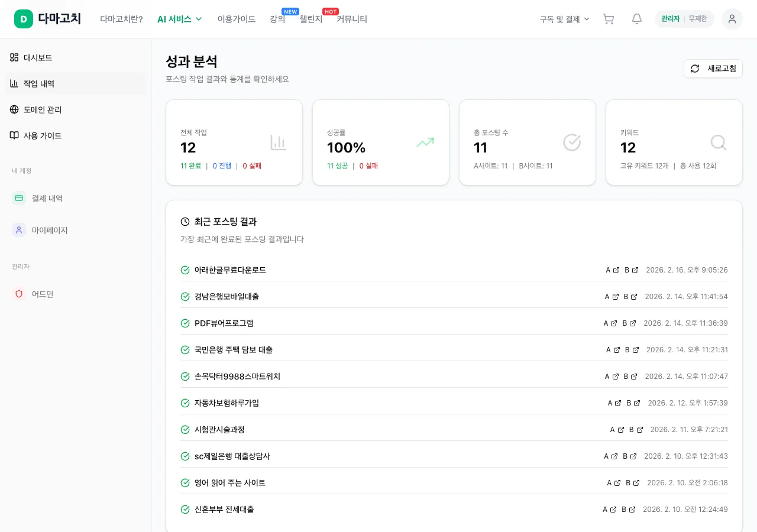Open site B link for 신혼부부 전세대출
Viewport: 757px width, 532px height.
629,510
